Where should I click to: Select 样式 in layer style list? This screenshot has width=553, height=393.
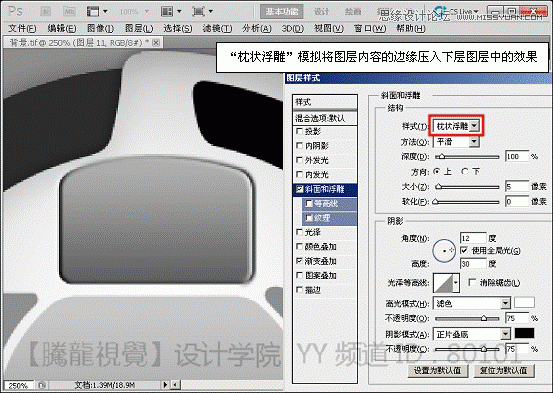pyautogui.click(x=325, y=102)
